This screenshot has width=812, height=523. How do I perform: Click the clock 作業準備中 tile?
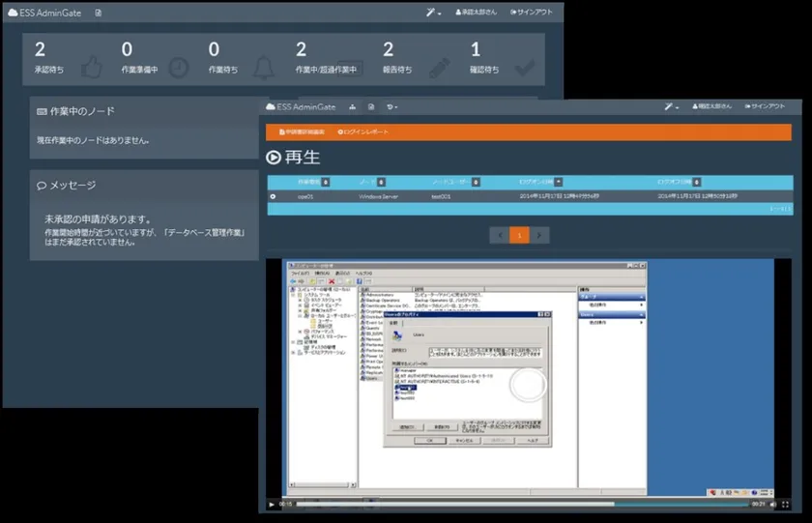coord(155,58)
